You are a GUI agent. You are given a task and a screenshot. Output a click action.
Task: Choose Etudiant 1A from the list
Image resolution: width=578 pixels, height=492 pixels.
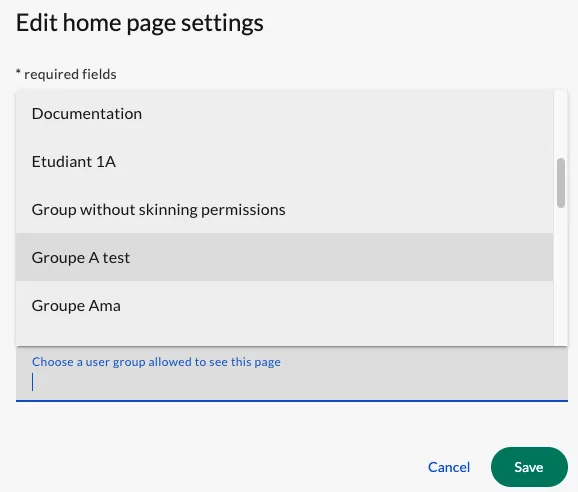coord(284,161)
